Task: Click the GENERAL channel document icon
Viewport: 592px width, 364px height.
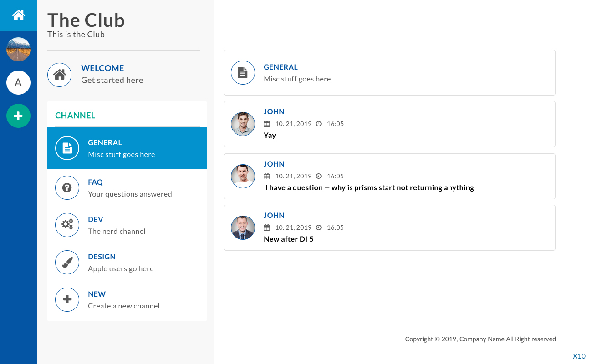Action: click(x=67, y=148)
